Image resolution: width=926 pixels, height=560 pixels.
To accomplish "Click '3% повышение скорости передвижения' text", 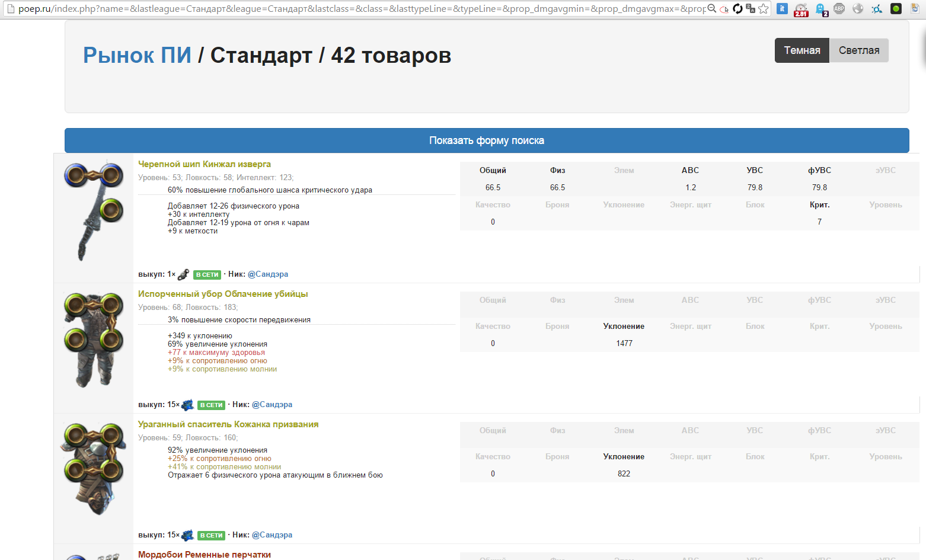I will pos(239,320).
